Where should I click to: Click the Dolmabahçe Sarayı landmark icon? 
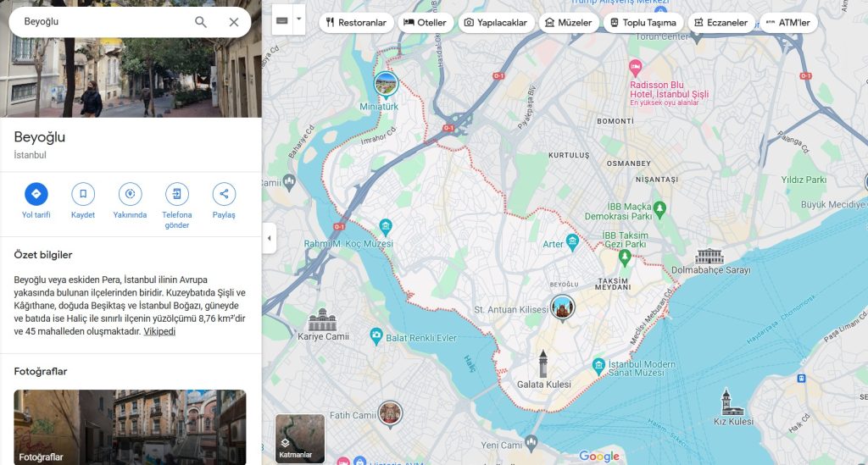click(x=709, y=256)
